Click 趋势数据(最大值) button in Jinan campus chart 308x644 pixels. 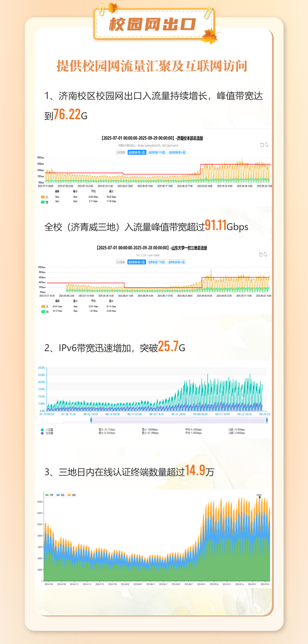tap(137, 152)
